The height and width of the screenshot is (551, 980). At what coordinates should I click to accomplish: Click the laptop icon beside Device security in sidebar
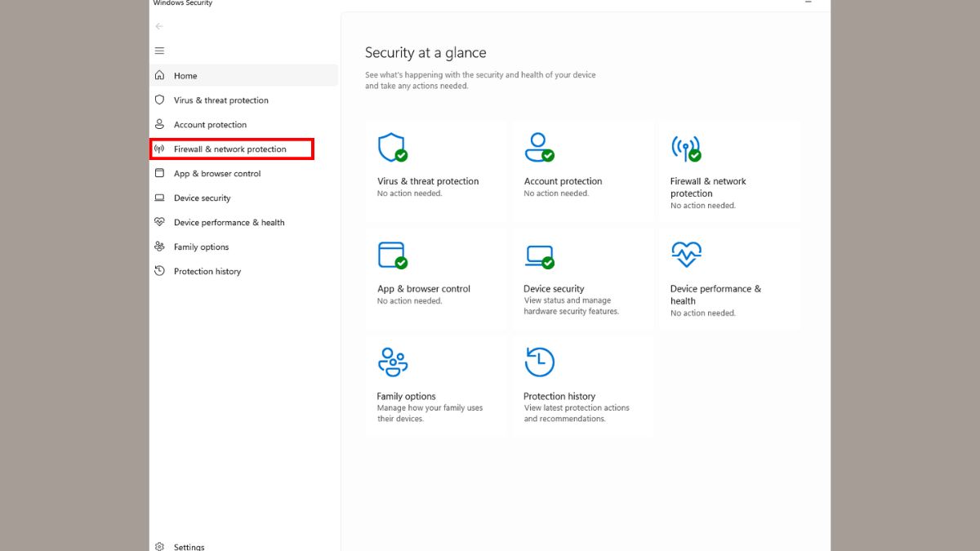pyautogui.click(x=159, y=198)
